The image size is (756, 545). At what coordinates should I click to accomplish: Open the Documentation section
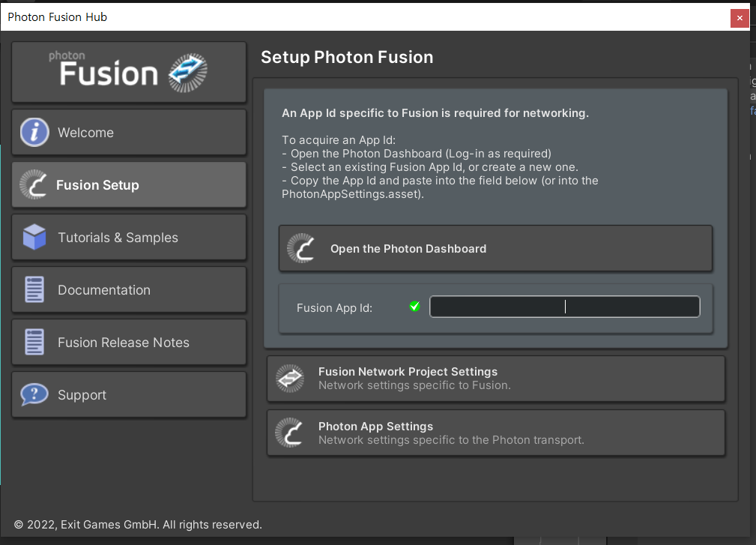(x=129, y=290)
